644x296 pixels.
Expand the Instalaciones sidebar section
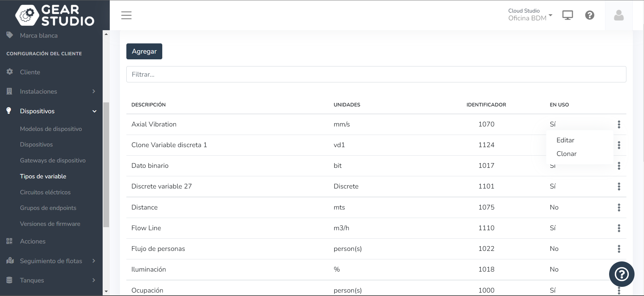tap(51, 92)
